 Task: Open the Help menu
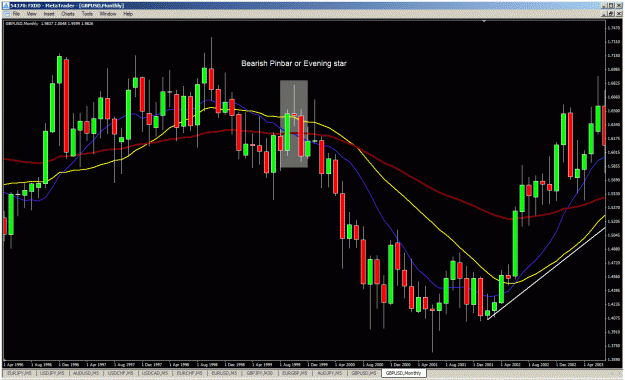coord(128,14)
